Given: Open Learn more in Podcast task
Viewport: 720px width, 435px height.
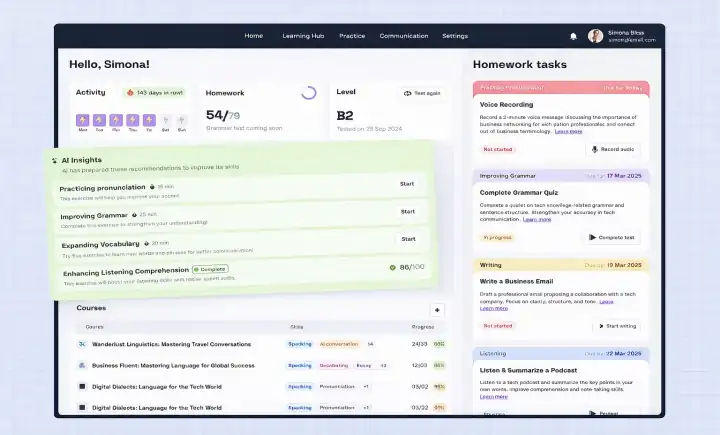Looking at the screenshot, I should 494,397.
